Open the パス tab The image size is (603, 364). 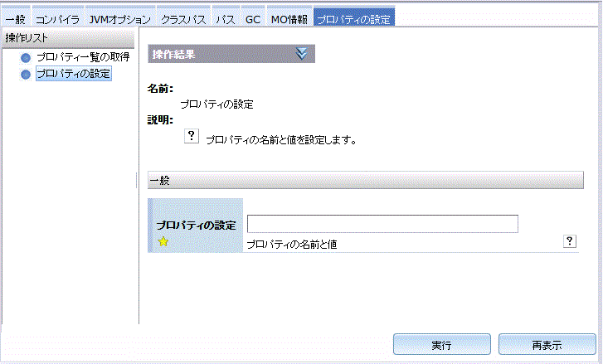point(224,18)
